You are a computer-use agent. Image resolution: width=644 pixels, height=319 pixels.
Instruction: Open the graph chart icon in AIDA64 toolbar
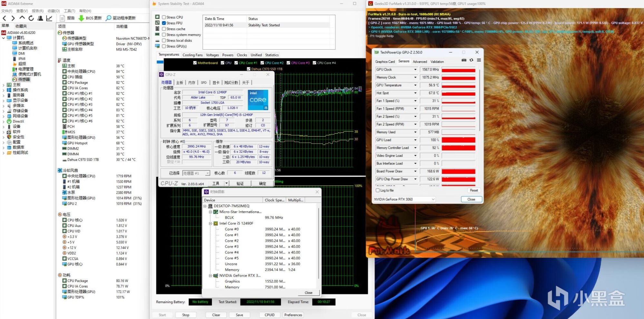click(x=49, y=18)
